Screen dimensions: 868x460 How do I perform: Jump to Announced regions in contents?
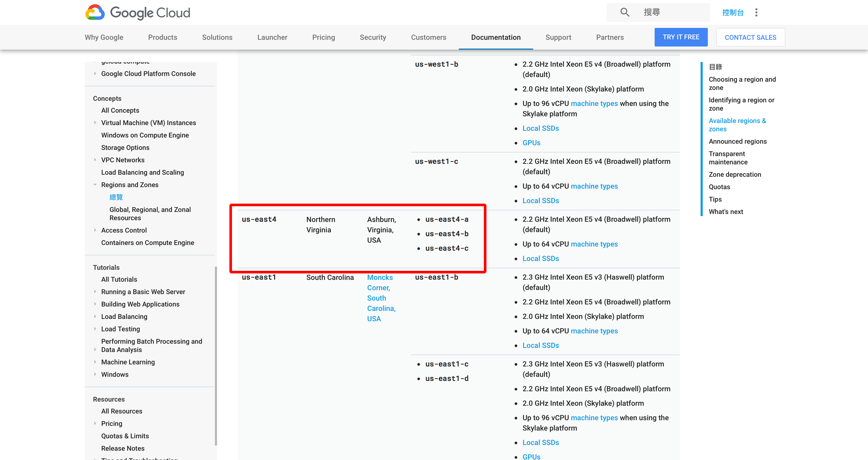tap(737, 142)
